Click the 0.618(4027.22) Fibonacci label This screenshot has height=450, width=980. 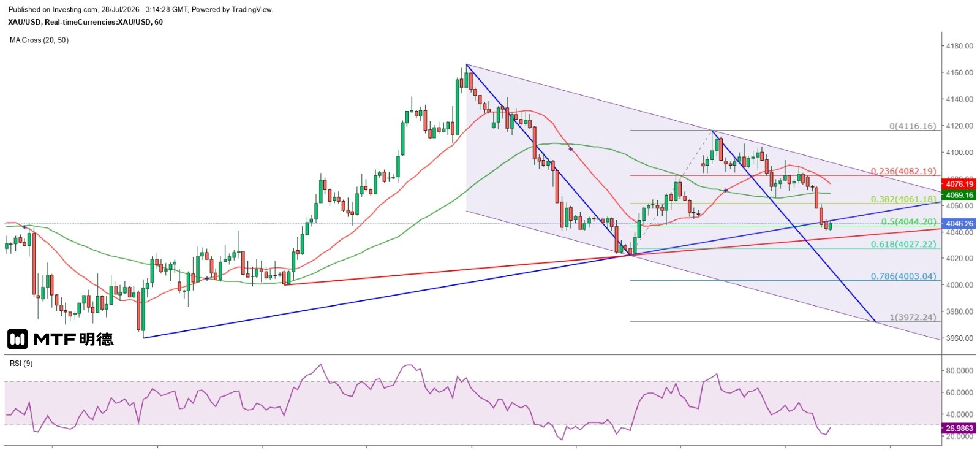pos(903,244)
